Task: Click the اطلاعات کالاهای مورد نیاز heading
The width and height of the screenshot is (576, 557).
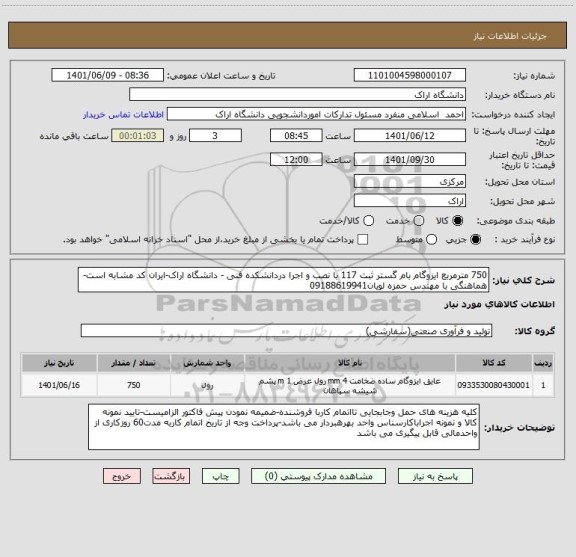Action: point(500,305)
